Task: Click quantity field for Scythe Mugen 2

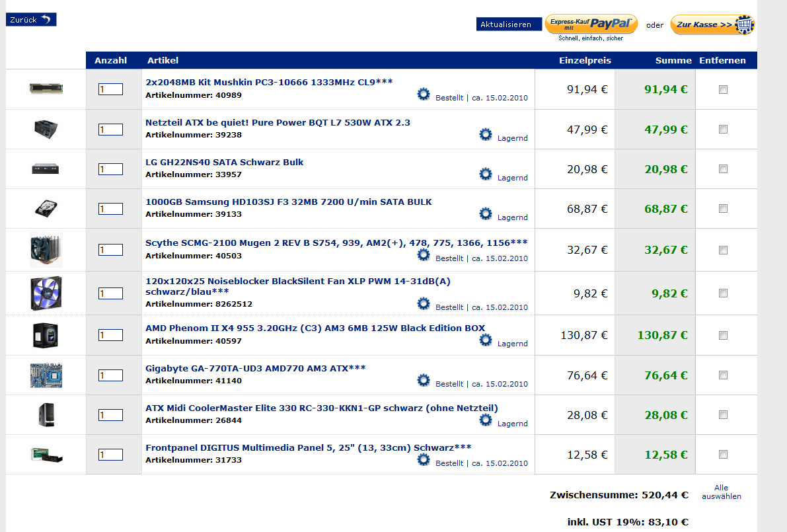Action: (x=110, y=250)
